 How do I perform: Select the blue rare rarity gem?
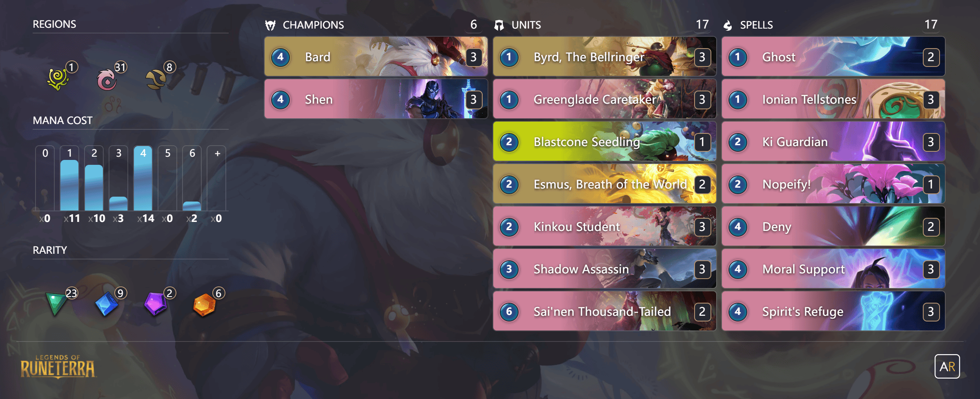pos(106,304)
